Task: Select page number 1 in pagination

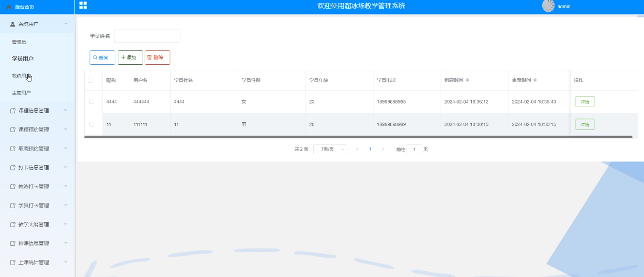Action: [x=370, y=149]
